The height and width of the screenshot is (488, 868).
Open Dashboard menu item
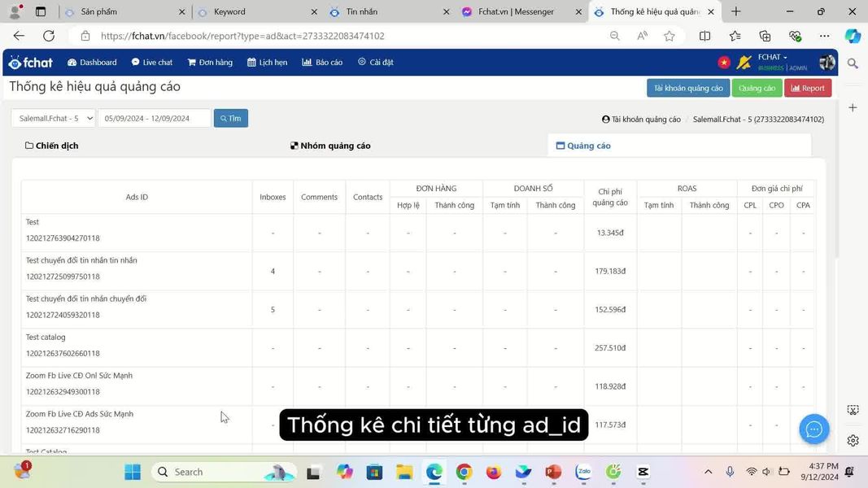92,63
